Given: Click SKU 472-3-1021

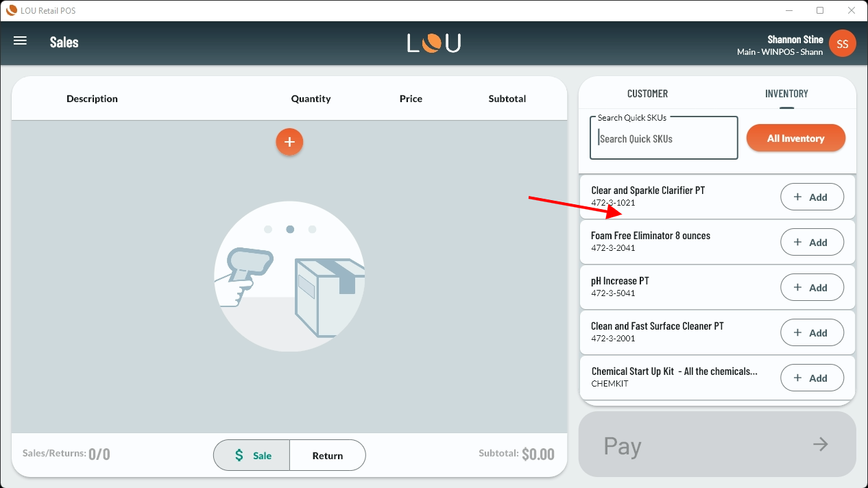Looking at the screenshot, I should (x=613, y=203).
